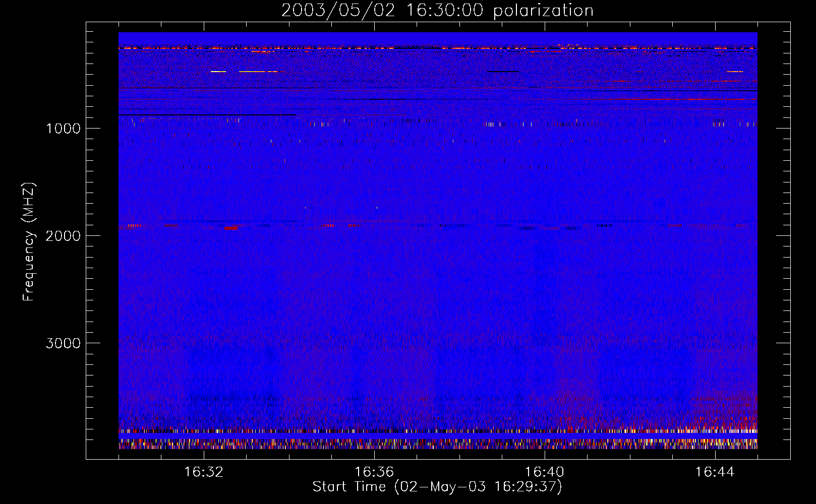Click the "16:40" time tick label
This screenshot has height=504, width=816.
pos(545,472)
